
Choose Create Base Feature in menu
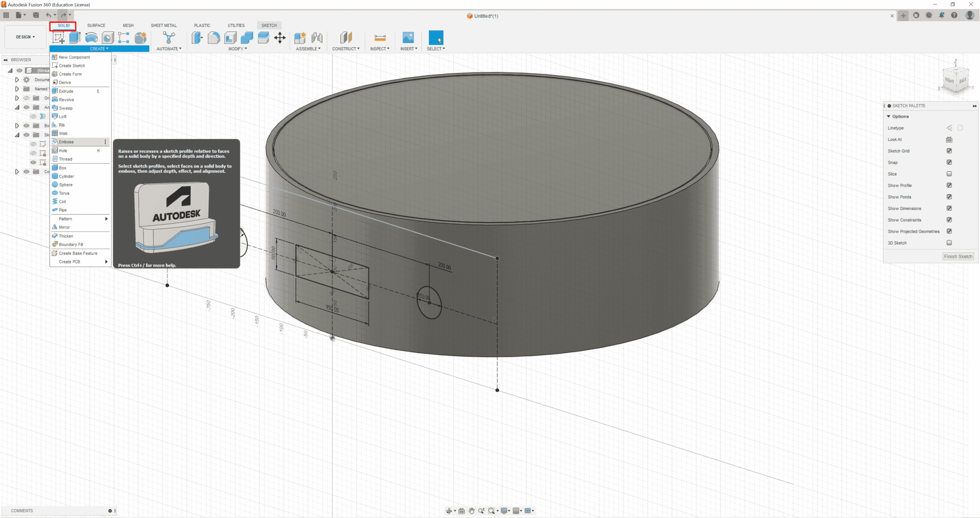pos(80,253)
